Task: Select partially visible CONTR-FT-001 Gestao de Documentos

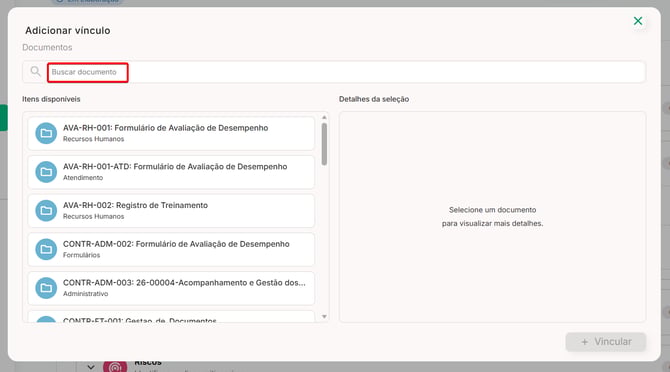Action: pos(171,316)
